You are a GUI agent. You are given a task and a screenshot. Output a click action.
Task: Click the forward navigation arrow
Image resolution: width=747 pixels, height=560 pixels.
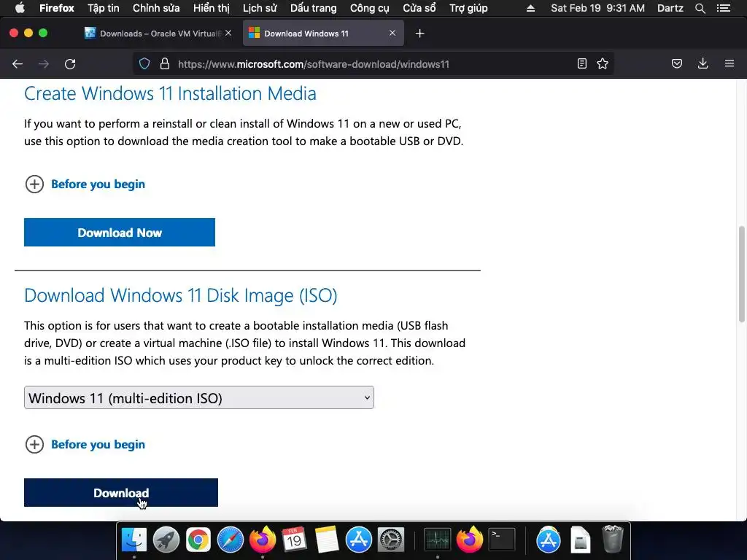44,64
